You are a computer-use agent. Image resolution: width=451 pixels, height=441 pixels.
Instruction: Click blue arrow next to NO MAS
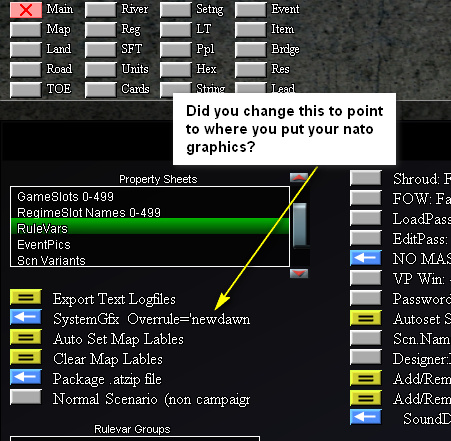[x=366, y=258]
